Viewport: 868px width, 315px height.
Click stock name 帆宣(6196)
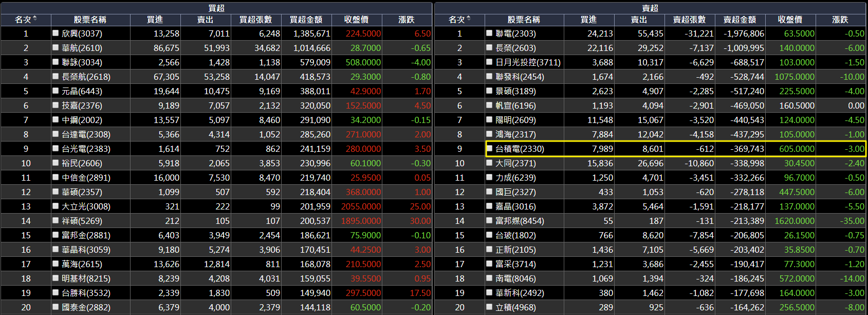pos(515,106)
